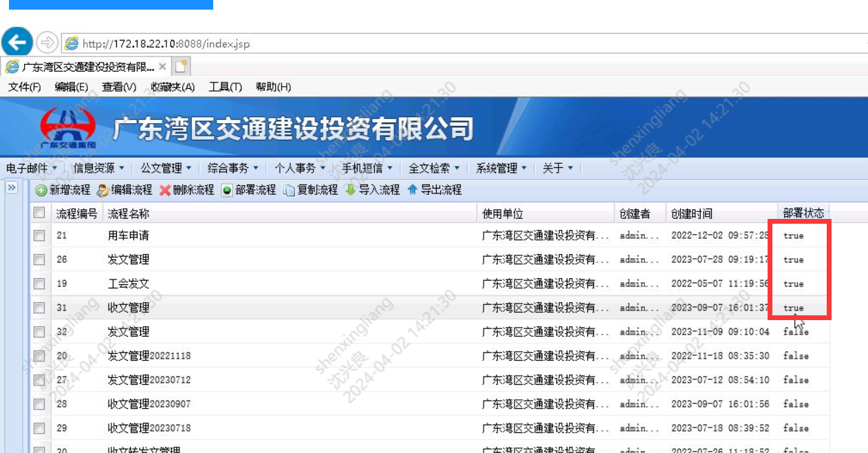
Task: Open the 关于 dropdown menu
Action: (x=558, y=168)
